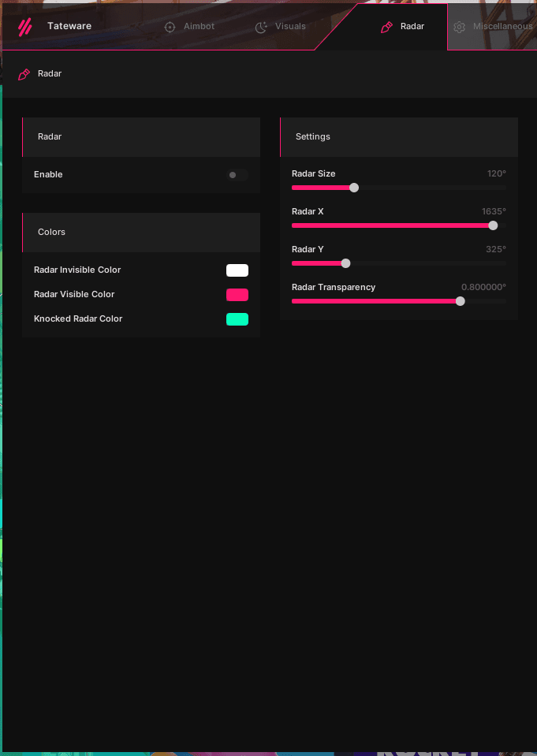
Task: Toggle the radar Enable switch
Action: [237, 175]
